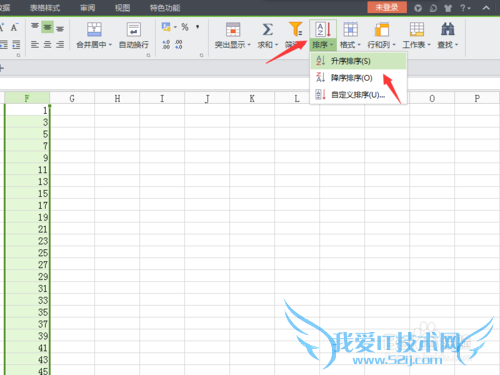Image resolution: width=500 pixels, height=375 pixels.
Task: Toggle the middle vertical align icon
Action: [48, 27]
